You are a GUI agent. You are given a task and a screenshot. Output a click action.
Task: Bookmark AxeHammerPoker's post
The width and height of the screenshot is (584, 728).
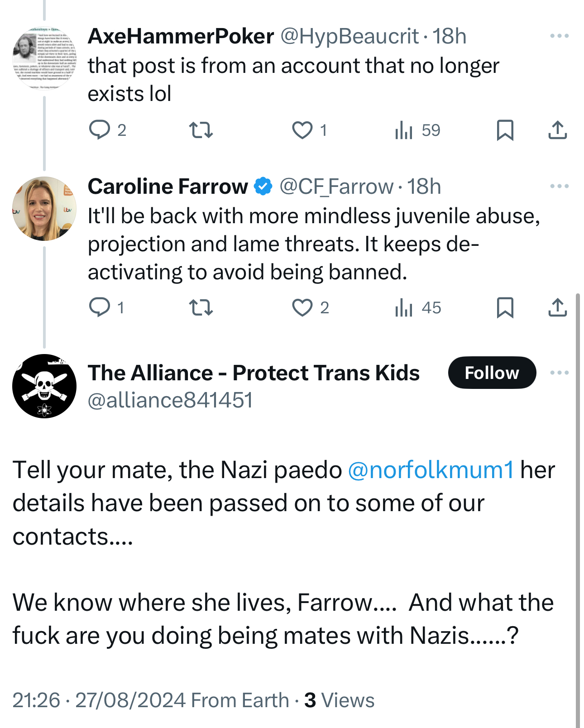coord(505,130)
